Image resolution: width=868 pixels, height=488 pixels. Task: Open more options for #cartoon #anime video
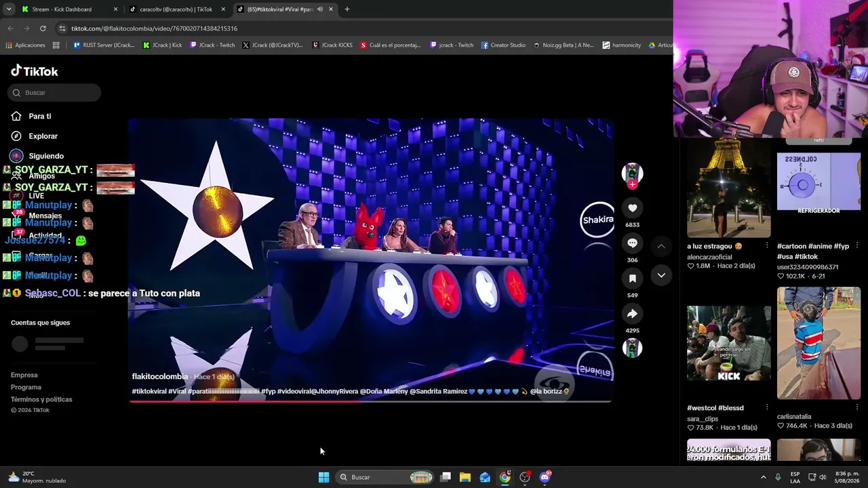[856, 246]
